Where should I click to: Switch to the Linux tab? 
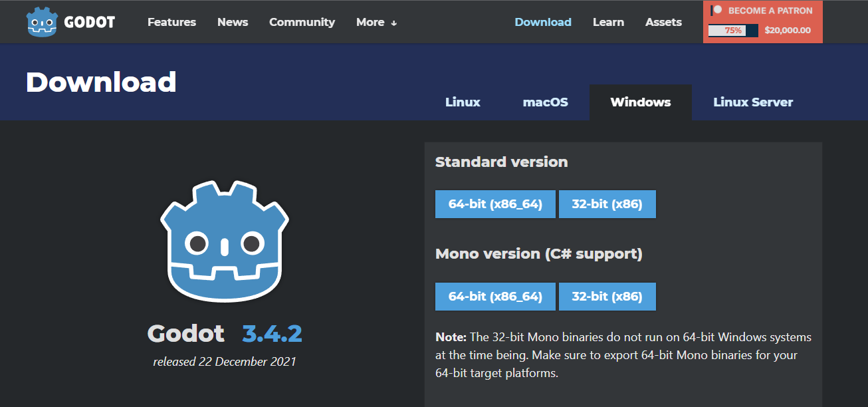(x=463, y=102)
